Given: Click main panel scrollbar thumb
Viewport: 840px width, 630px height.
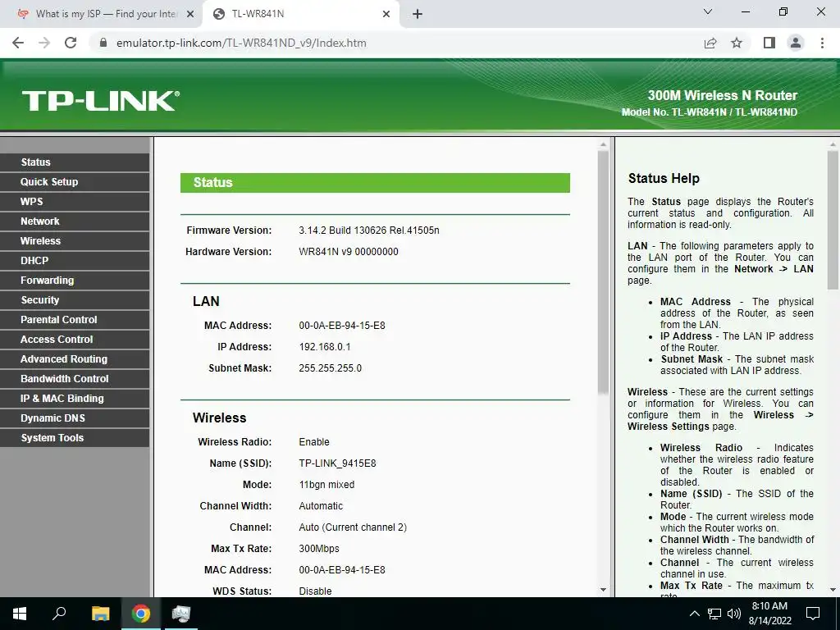Looking at the screenshot, I should 603,272.
